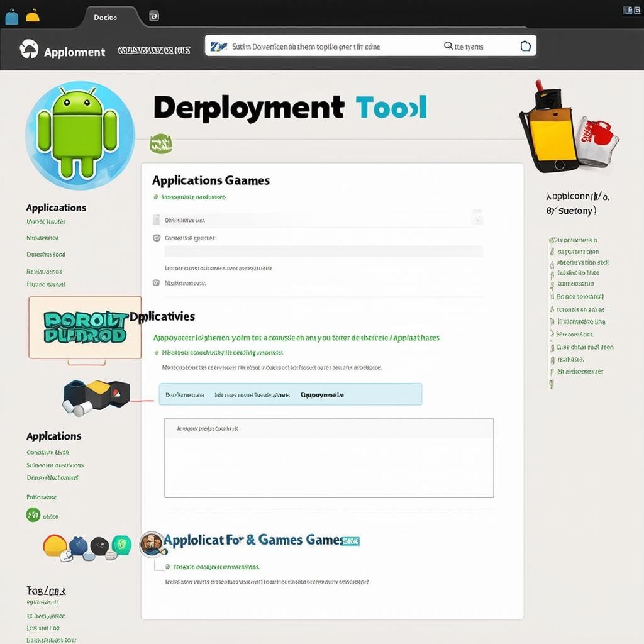The width and height of the screenshot is (644, 644).
Task: Click the yellow bell icon at top-left
Action: tap(32, 16)
